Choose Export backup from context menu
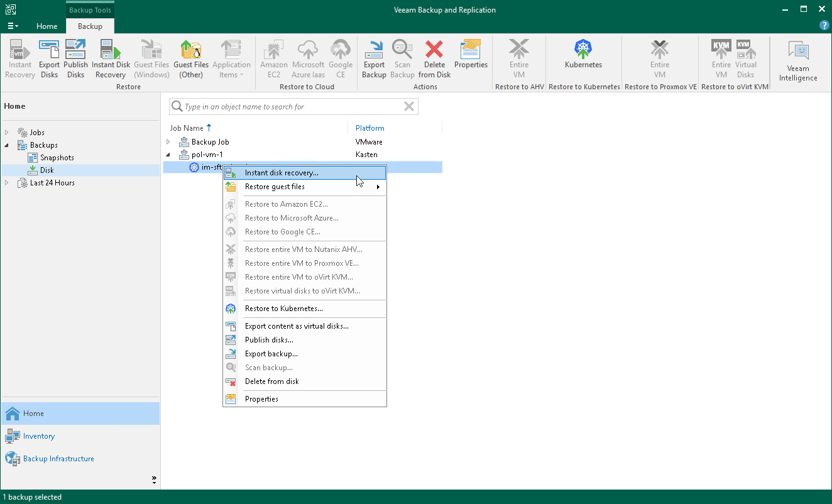The image size is (832, 504). [x=305, y=354]
